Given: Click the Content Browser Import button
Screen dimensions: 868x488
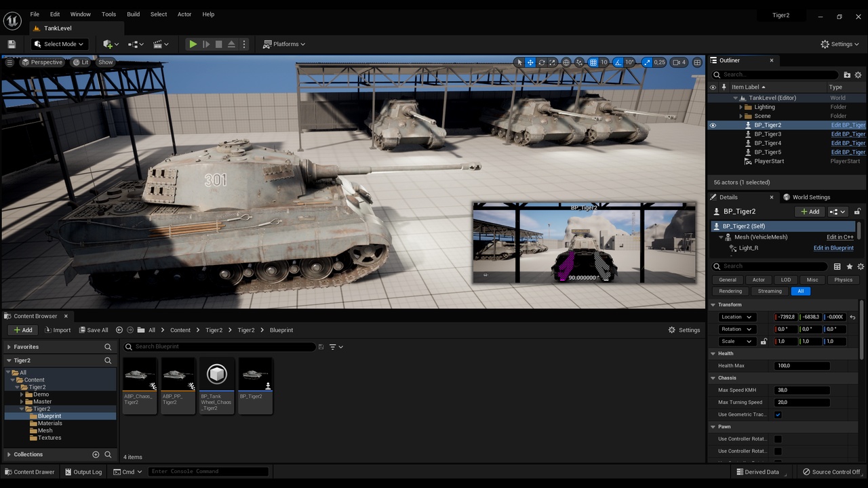Looking at the screenshot, I should click(57, 330).
